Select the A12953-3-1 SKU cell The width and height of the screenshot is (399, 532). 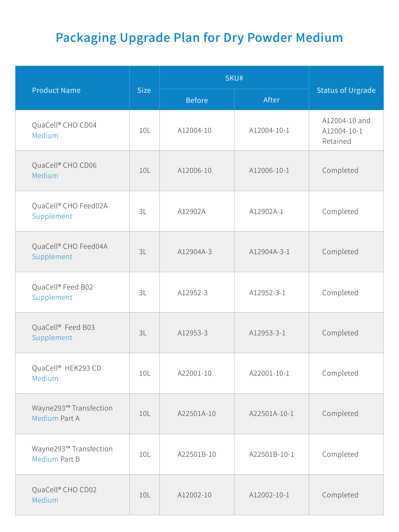[267, 333]
